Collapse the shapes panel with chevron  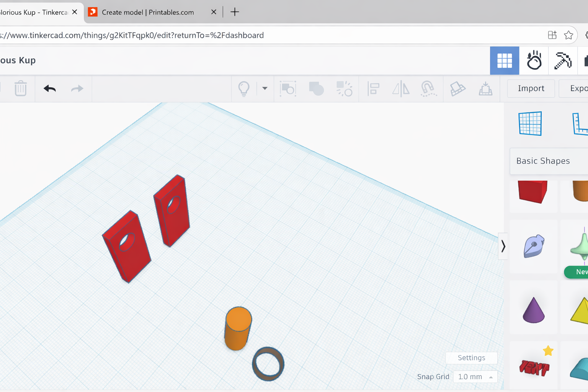[x=503, y=246]
